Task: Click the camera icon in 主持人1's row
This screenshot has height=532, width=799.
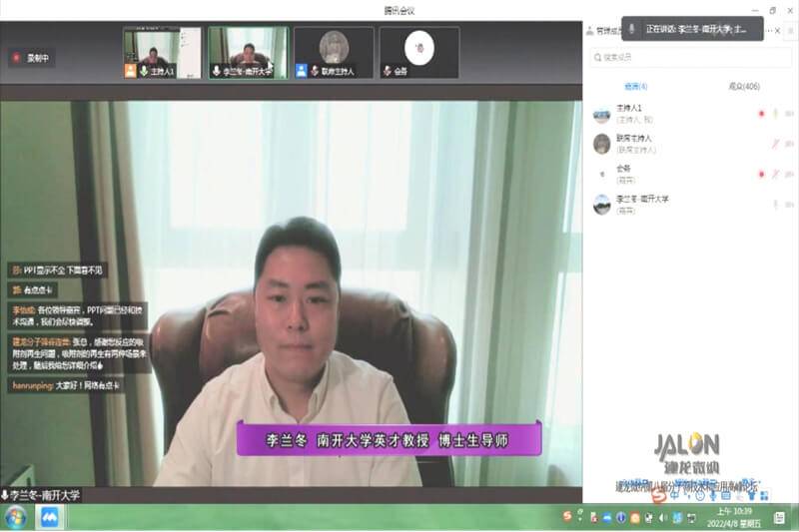Action: (789, 114)
